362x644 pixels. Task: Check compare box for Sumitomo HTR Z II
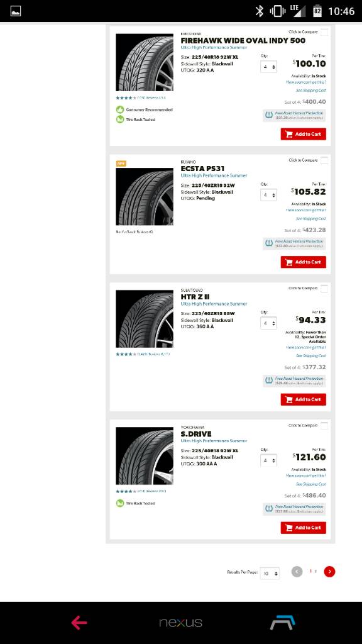[324, 288]
